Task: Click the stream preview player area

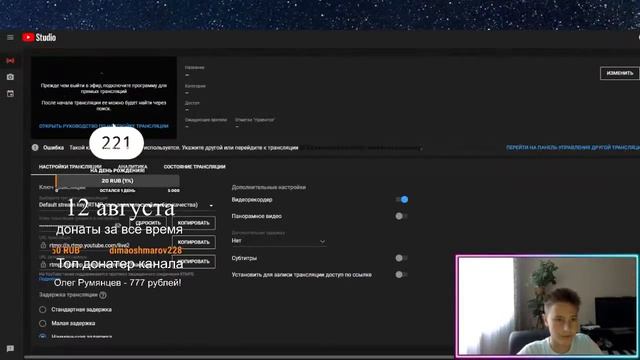Action: coord(104,97)
